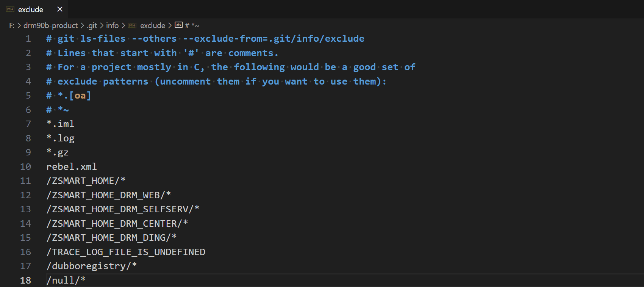
Task: Click the symbol icon before # *~ breadcrumb
Action: (179, 25)
